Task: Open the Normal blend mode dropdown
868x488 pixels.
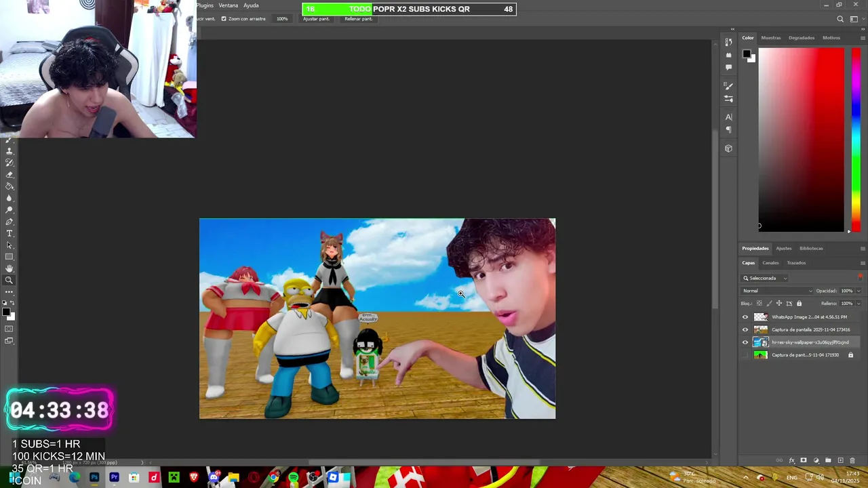Action: click(777, 291)
